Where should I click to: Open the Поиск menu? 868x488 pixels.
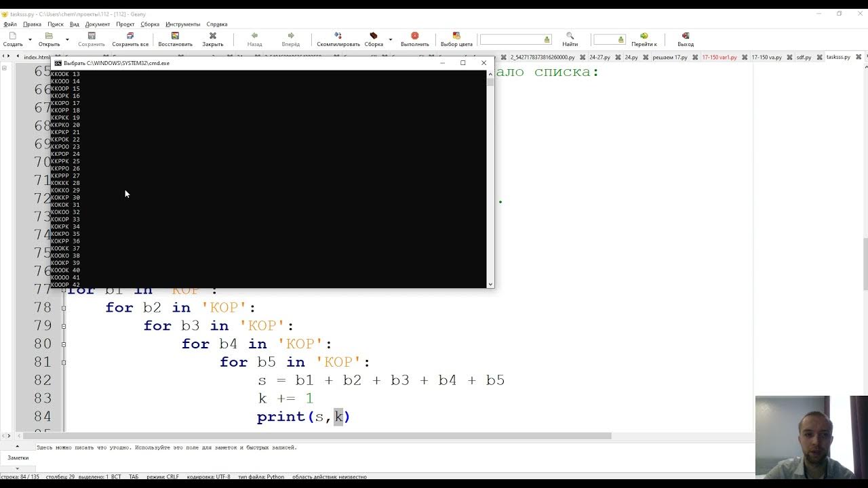point(56,24)
